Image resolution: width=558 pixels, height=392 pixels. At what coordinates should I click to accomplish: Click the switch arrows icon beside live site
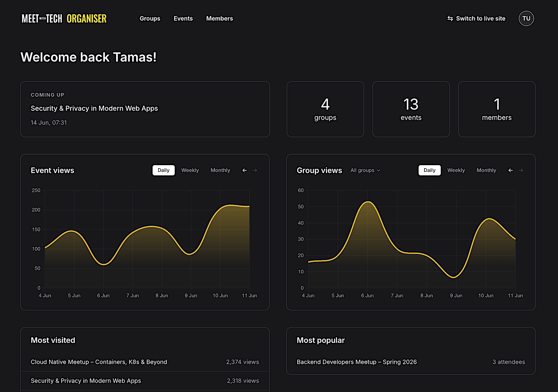450,19
